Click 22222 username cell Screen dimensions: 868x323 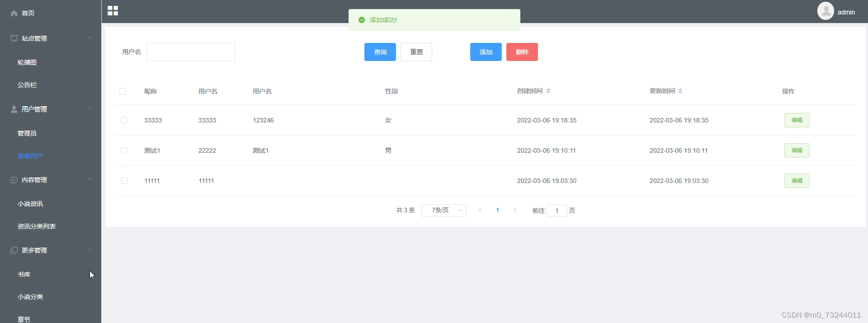tap(207, 150)
